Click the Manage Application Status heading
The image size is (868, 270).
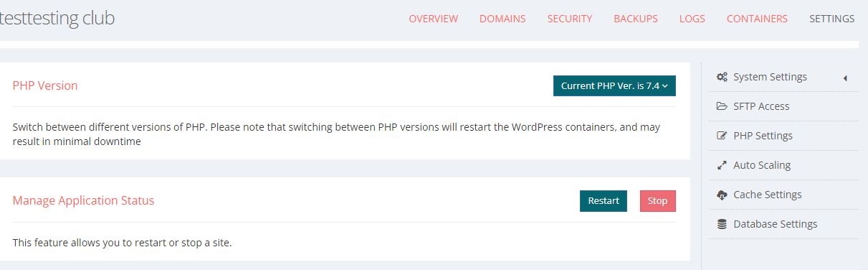coord(83,201)
